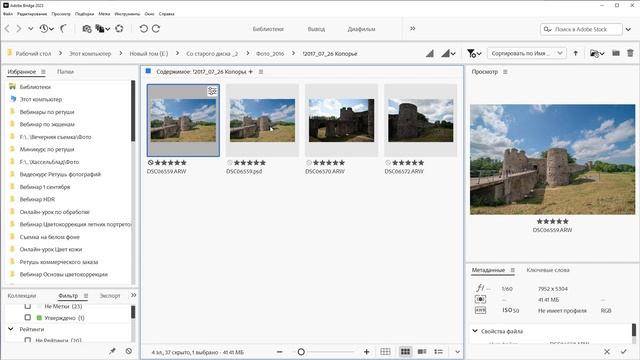Create a new folder icon

616,53
